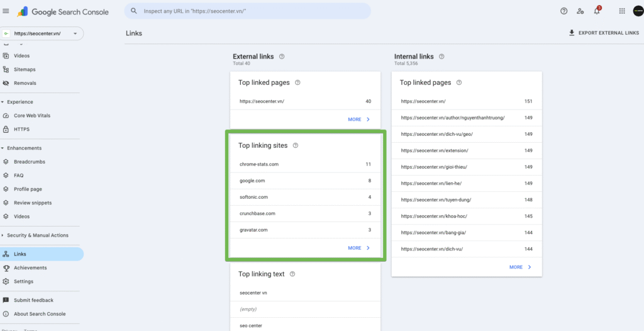
Task: Open Settings in the sidebar
Action: pyautogui.click(x=23, y=281)
